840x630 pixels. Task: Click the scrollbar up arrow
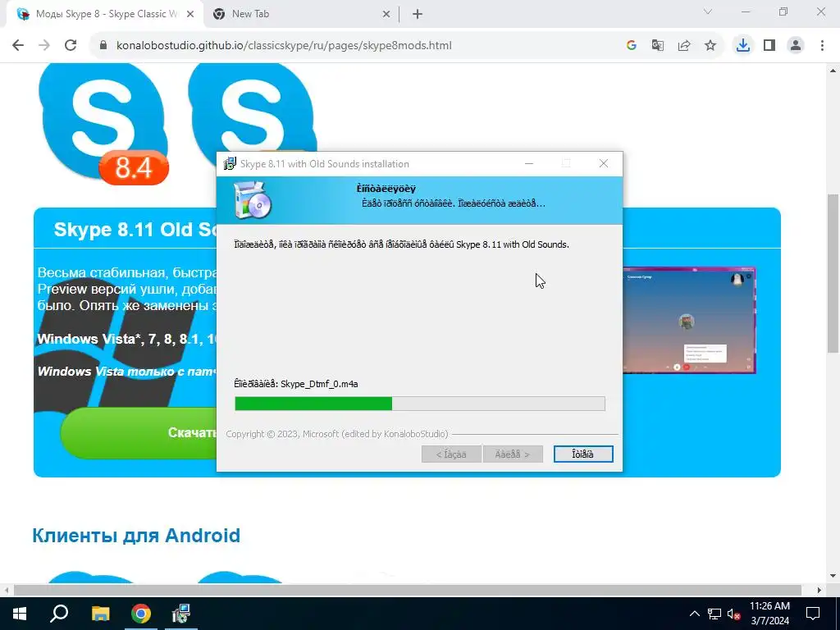833,71
